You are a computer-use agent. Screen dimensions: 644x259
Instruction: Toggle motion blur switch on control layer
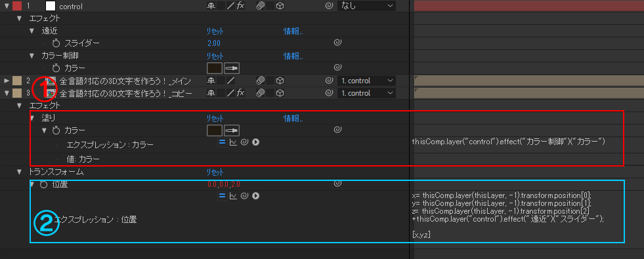(260, 6)
